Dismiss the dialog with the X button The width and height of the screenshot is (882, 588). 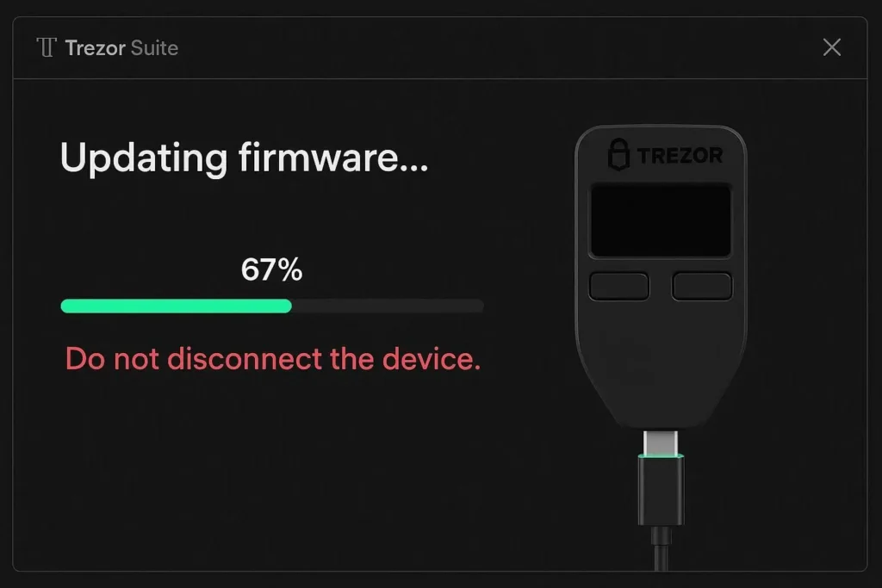[x=832, y=47]
